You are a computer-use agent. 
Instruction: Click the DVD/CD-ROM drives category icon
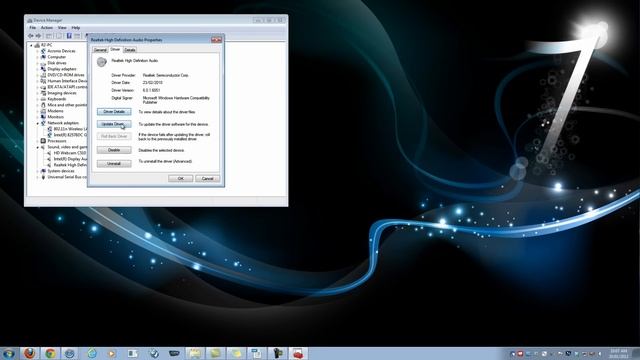click(43, 75)
